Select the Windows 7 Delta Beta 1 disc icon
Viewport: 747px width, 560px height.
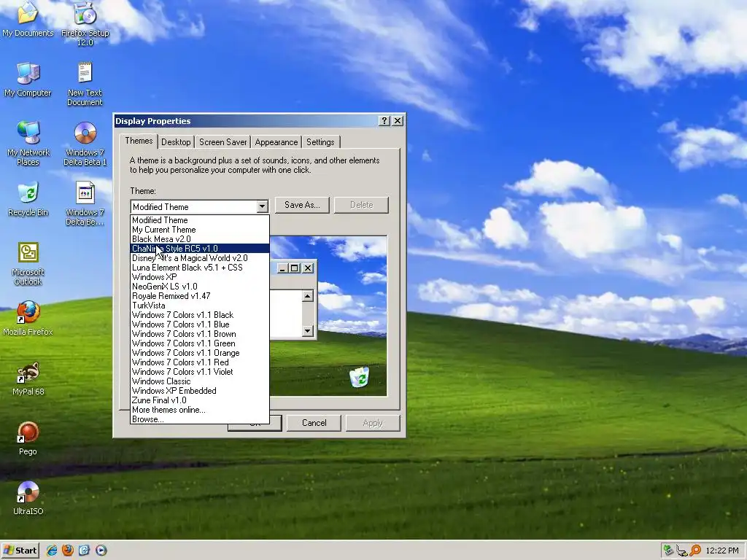point(85,144)
